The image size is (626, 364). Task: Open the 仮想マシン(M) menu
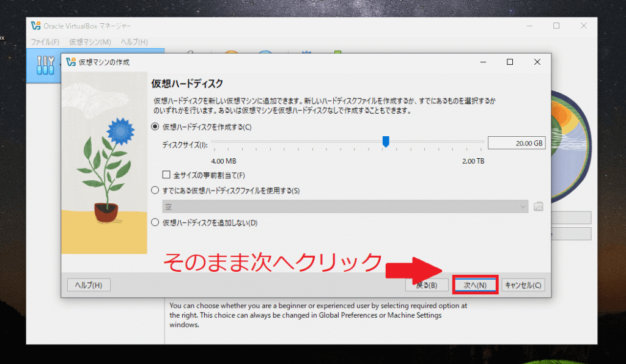(x=90, y=42)
